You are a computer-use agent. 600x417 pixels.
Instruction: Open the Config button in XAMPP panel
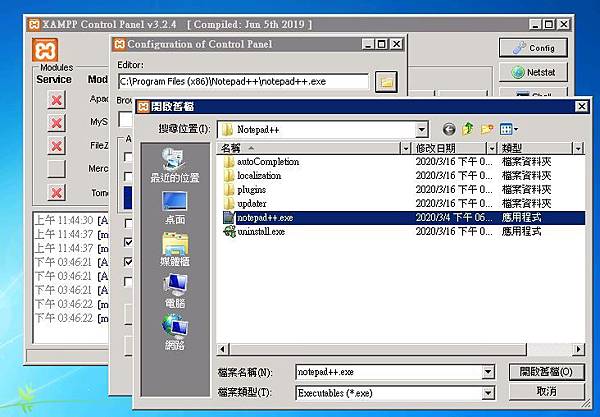click(533, 48)
